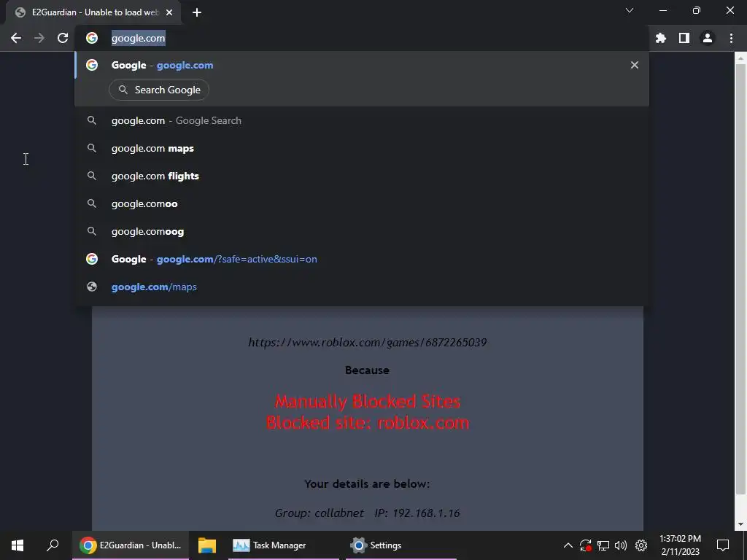Select the 'google.com maps' suggestion

[362, 148]
